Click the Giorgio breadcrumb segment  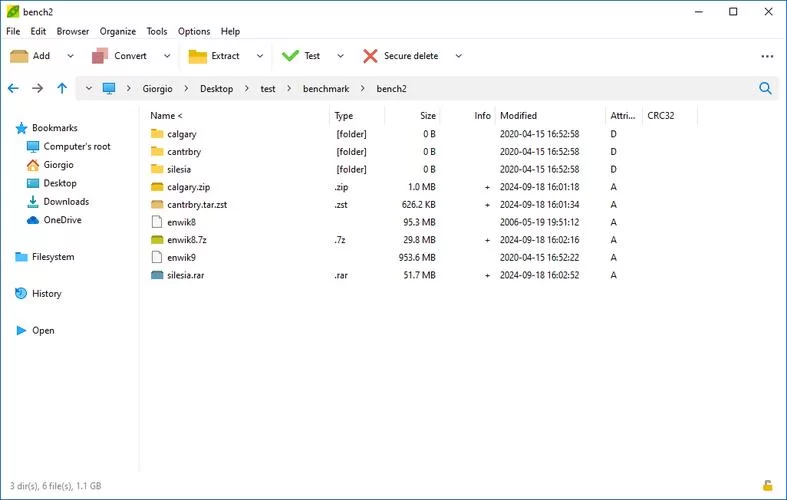click(157, 89)
